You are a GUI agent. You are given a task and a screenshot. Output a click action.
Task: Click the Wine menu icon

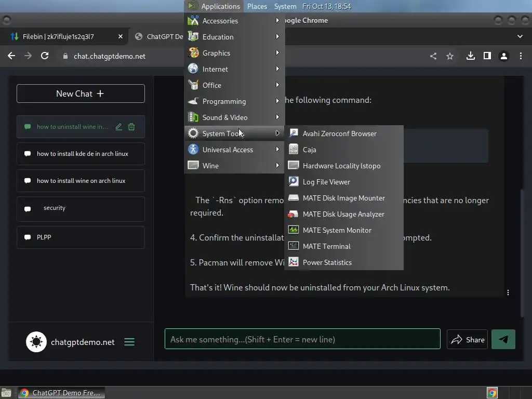point(193,165)
